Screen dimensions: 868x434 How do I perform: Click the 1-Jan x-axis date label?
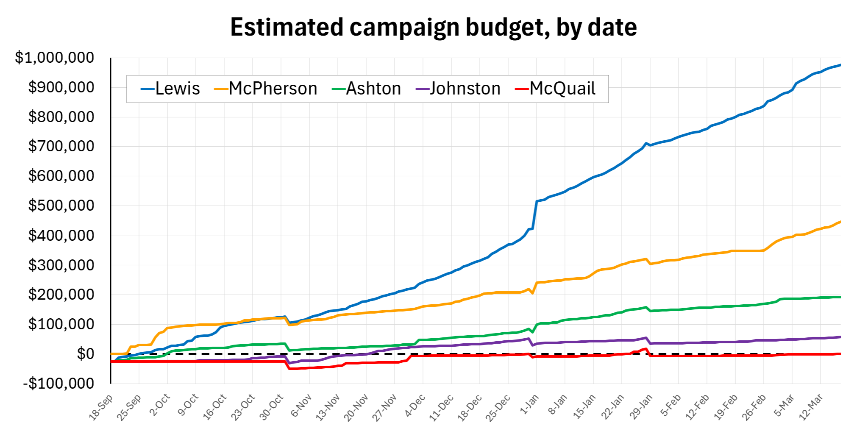[529, 405]
